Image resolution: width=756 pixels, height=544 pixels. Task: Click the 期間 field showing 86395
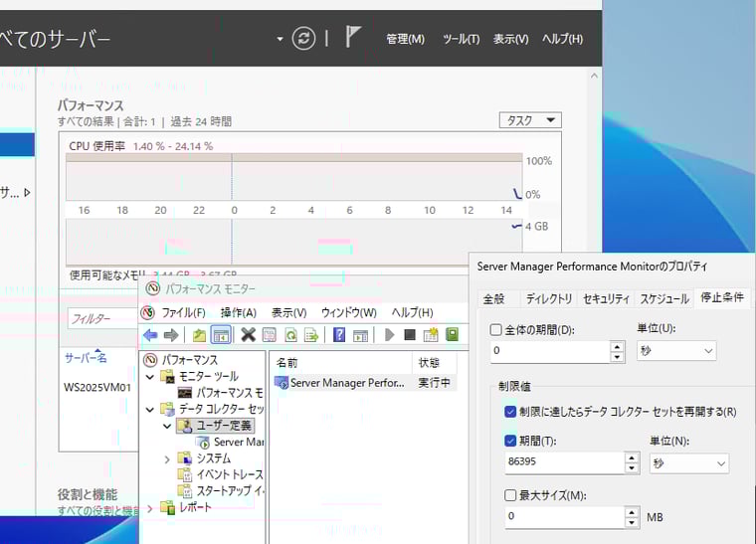[x=565, y=462]
